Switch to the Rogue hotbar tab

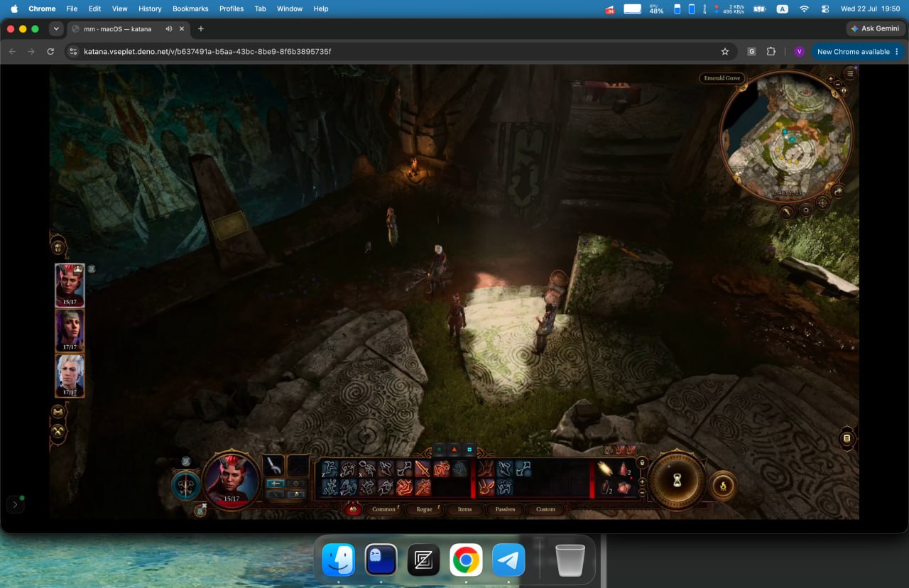point(425,509)
